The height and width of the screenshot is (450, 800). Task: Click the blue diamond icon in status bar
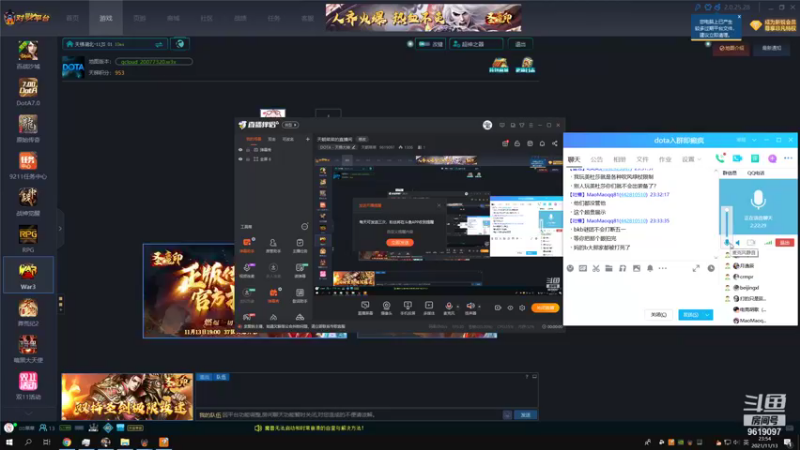pos(108,428)
